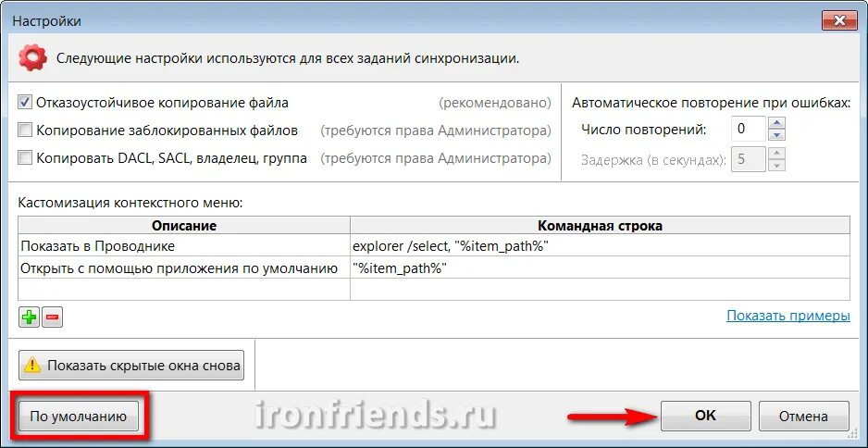
Task: Enable Копирование заблокированных файлов checkbox
Action: point(25,131)
